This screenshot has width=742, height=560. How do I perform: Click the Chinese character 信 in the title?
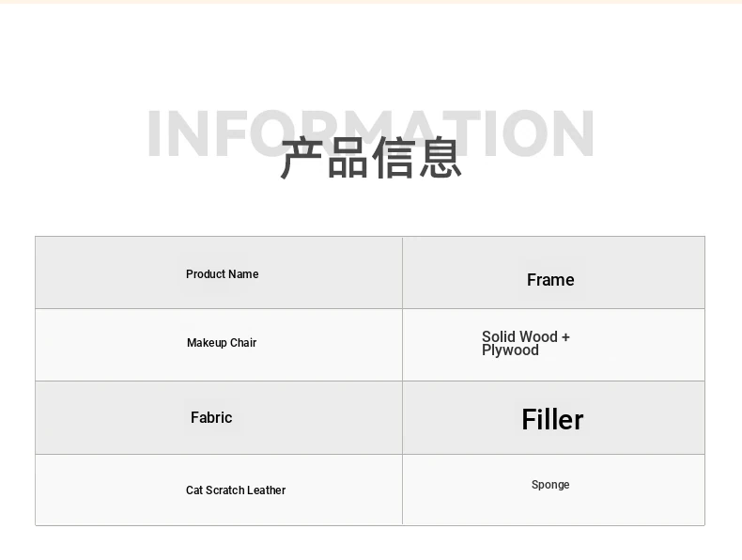coord(394,158)
